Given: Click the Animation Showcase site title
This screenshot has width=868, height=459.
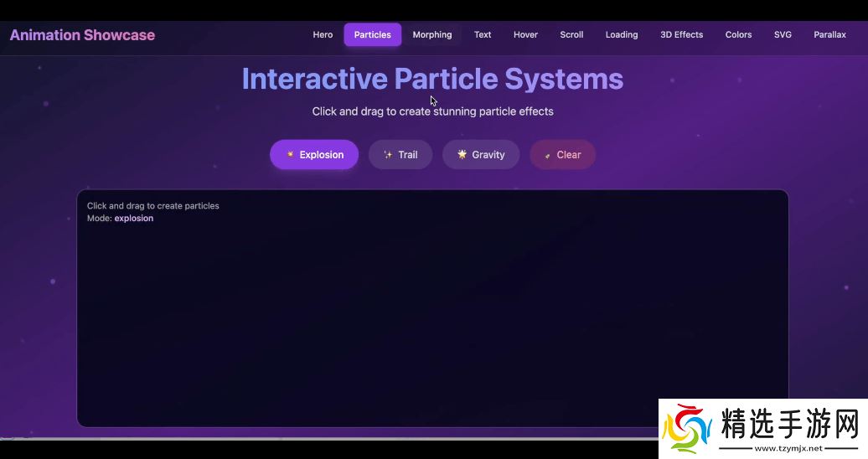Looking at the screenshot, I should (x=82, y=35).
